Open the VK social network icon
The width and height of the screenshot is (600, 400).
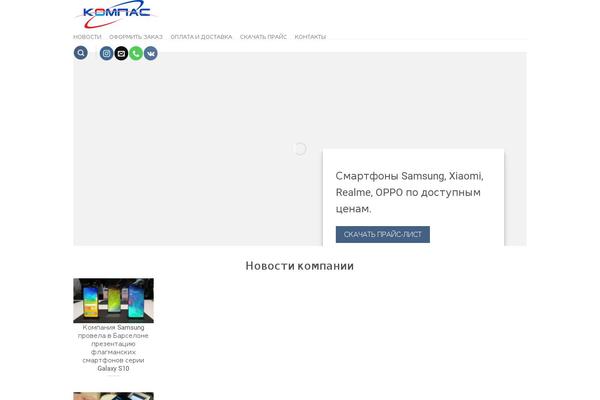coord(151,53)
